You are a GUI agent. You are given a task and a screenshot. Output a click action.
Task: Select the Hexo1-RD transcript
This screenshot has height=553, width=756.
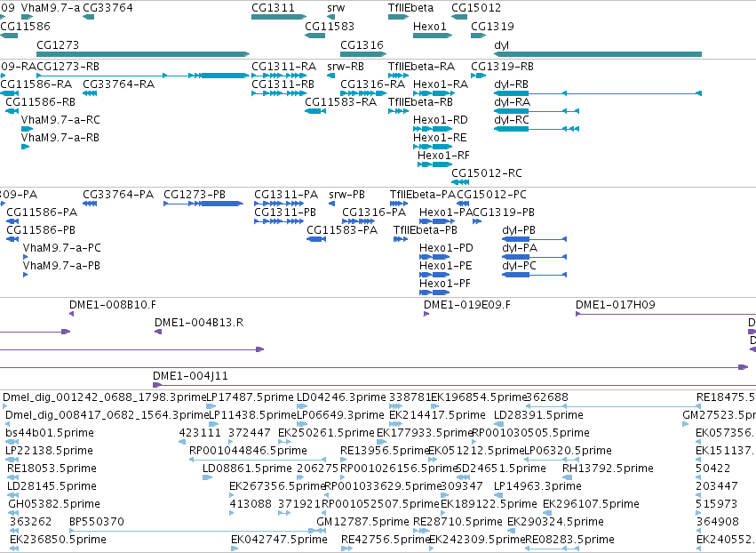coord(433,129)
